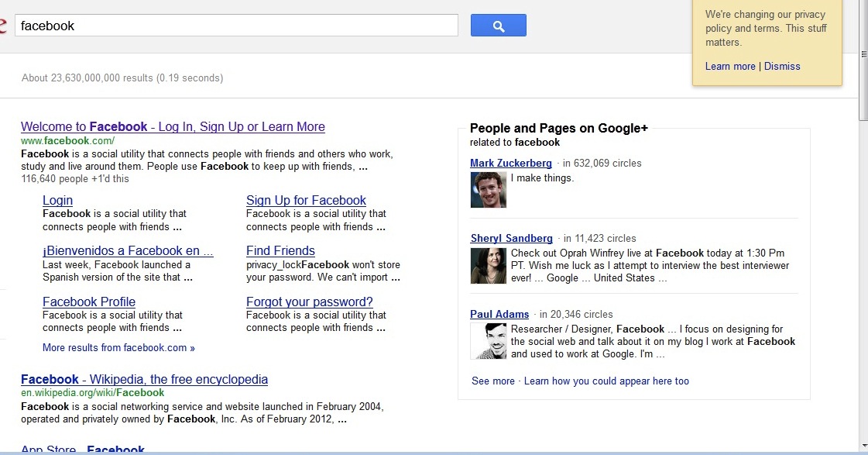Viewport: 868px width, 455px height.
Task: Click See more under Google+ people
Action: pyautogui.click(x=492, y=381)
